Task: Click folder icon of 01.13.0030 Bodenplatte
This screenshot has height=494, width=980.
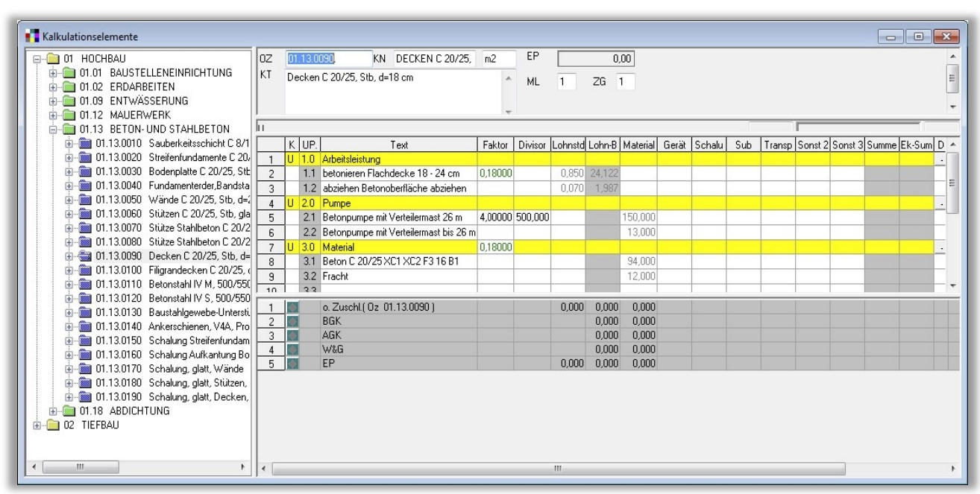Action: pyautogui.click(x=84, y=171)
